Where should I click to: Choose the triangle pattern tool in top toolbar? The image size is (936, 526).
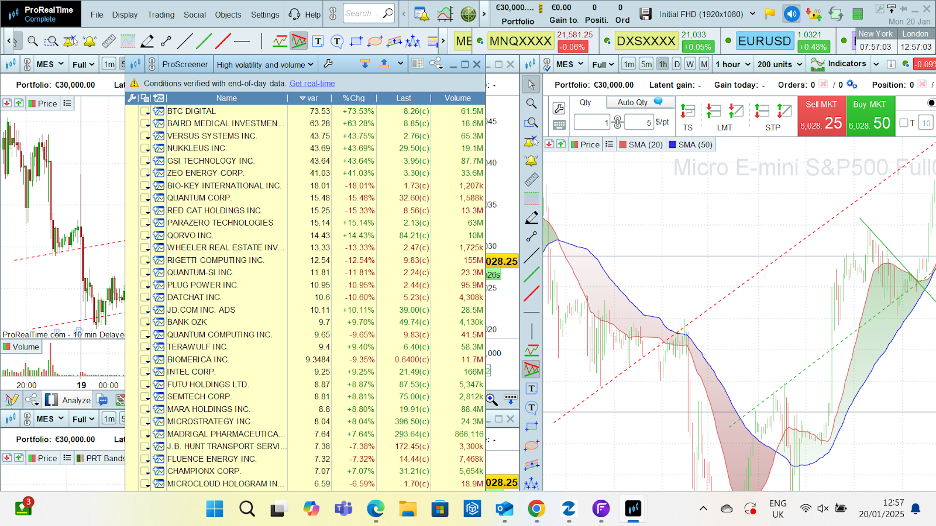(298, 41)
